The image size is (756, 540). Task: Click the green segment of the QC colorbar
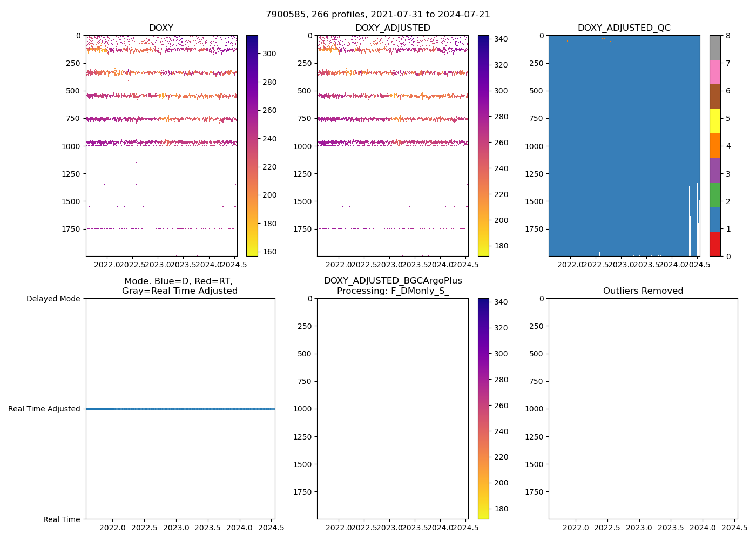pos(715,194)
